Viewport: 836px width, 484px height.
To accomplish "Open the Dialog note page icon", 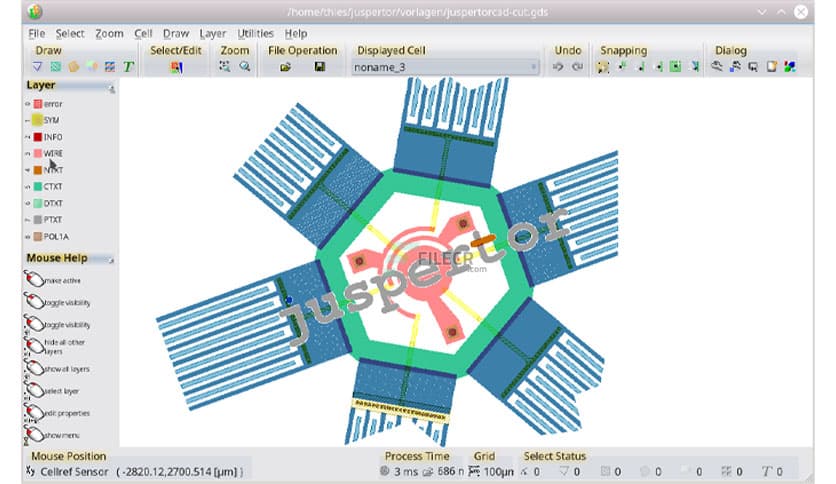I will click(771, 67).
